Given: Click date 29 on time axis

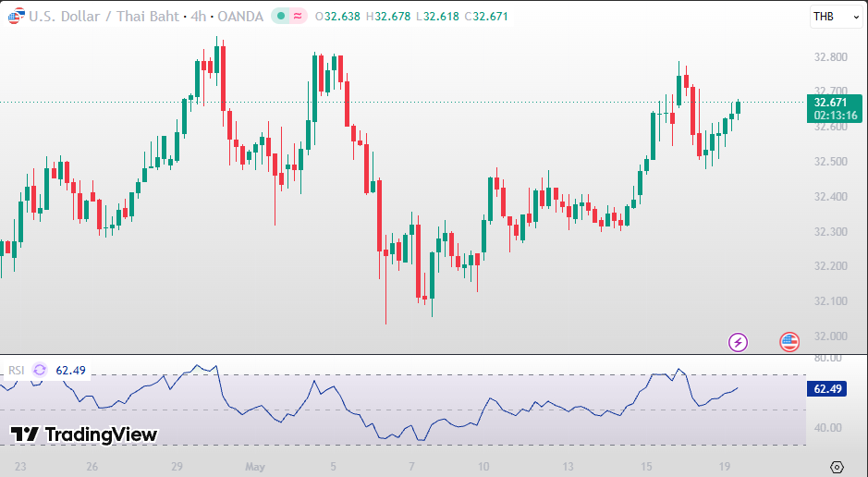Looking at the screenshot, I should (x=177, y=467).
